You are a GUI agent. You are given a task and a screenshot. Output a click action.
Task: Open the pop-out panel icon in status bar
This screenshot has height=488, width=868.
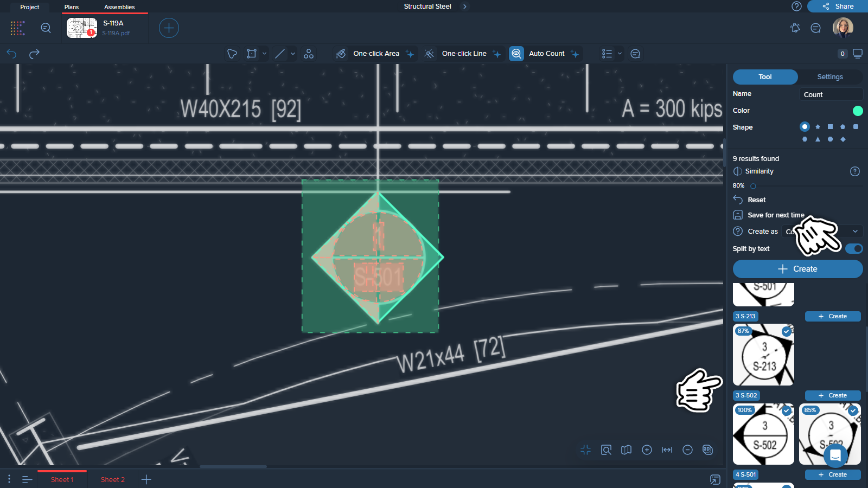[x=715, y=479]
